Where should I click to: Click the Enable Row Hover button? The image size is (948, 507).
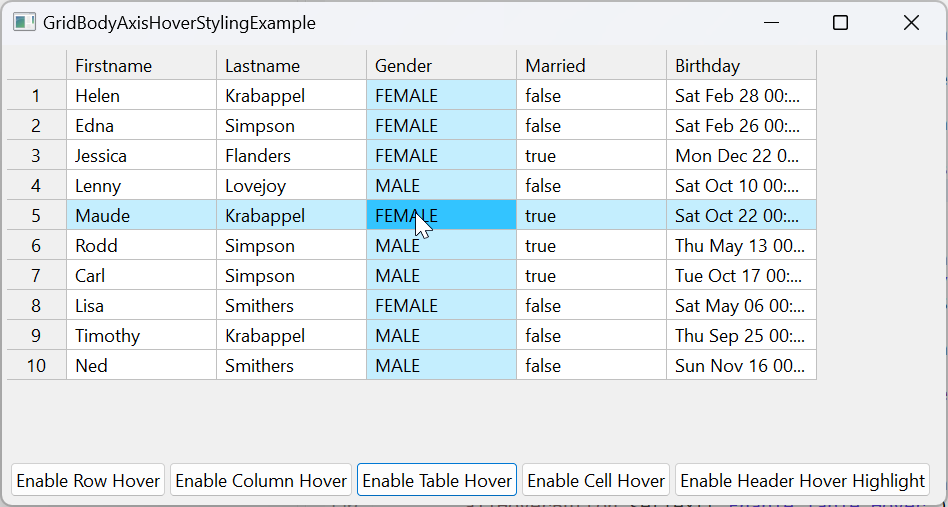88,480
